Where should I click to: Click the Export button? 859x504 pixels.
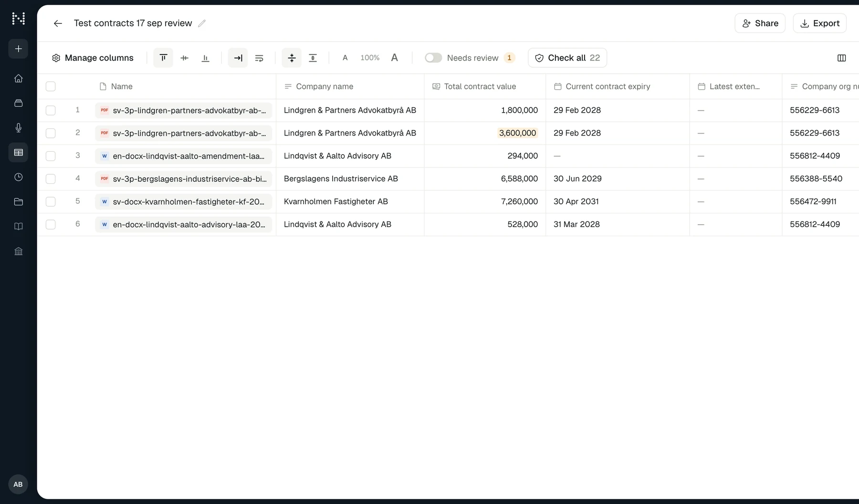click(x=819, y=23)
